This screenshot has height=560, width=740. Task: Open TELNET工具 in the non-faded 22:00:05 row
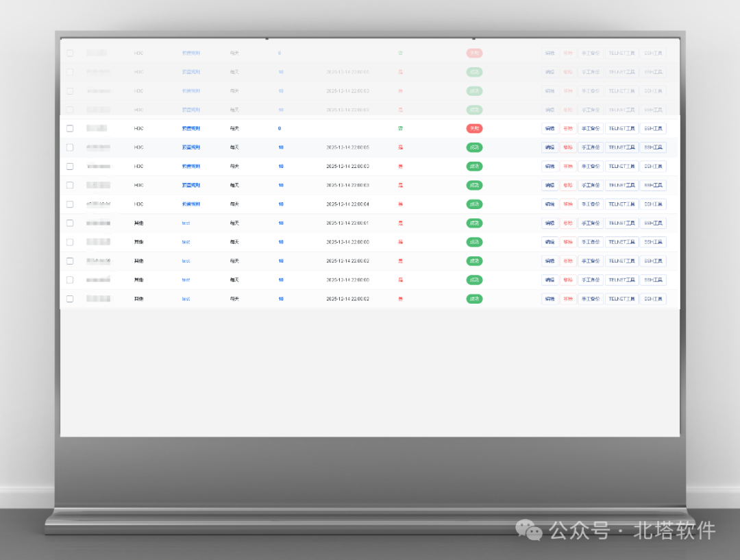tap(621, 147)
